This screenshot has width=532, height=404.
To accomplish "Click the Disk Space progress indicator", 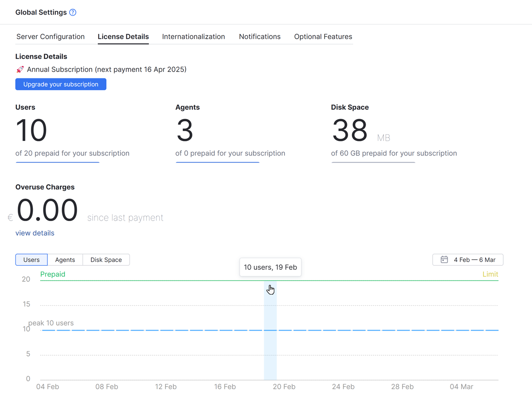I will coord(373,163).
